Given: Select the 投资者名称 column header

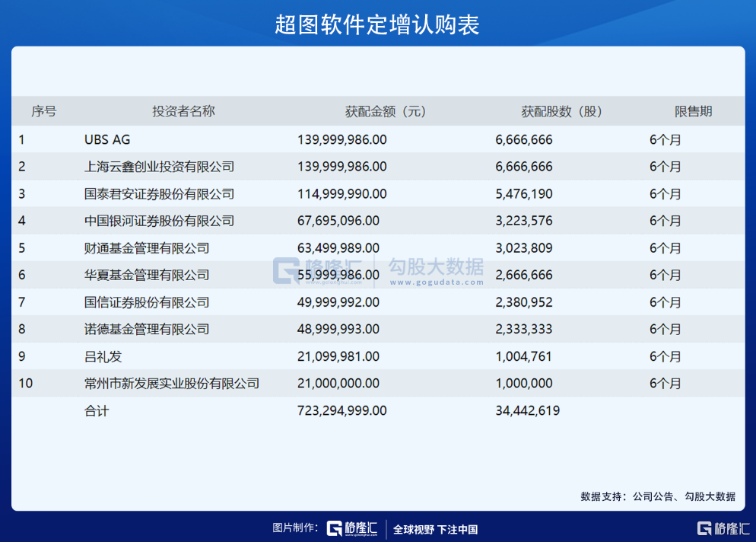Looking at the screenshot, I should 184,111.
